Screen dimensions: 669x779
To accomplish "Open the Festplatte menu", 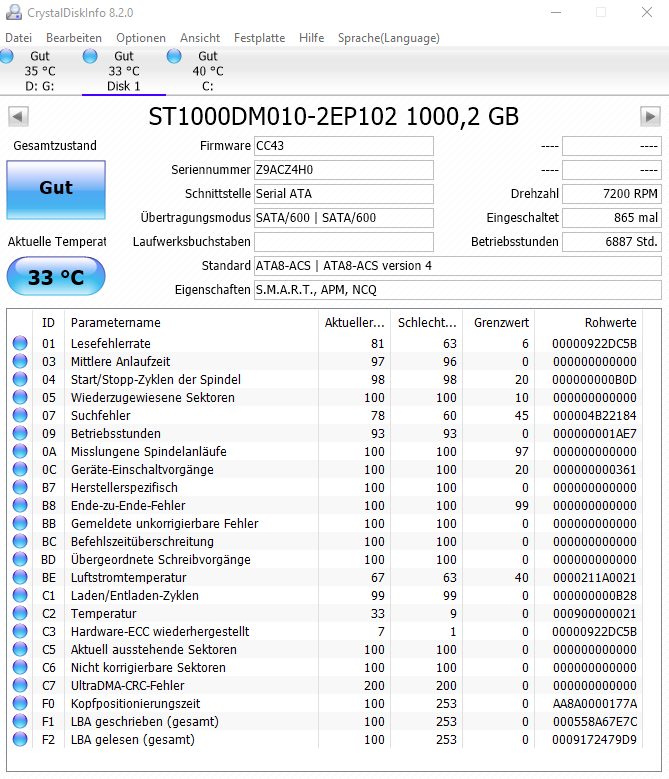I will click(259, 38).
